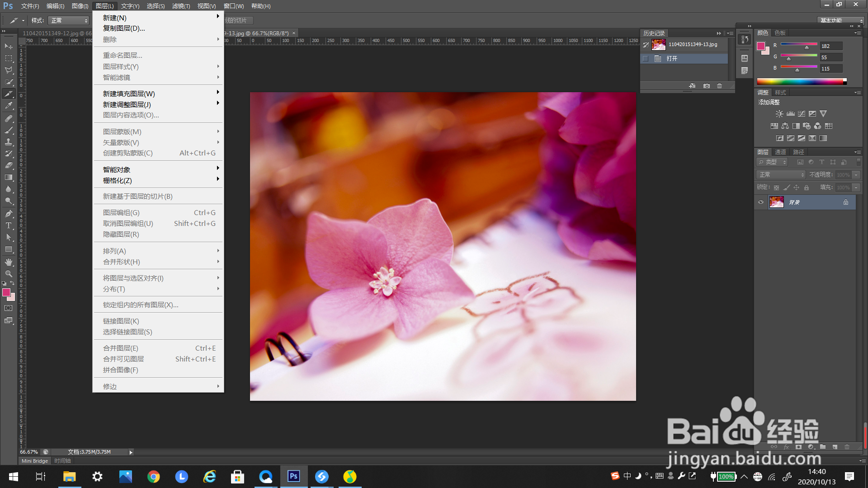Viewport: 868px width, 488px height.
Task: Switch to the 通道 channels tab
Action: tap(780, 152)
